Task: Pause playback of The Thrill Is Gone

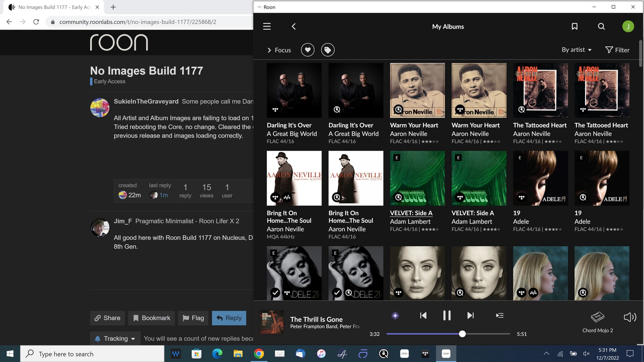Action: point(447,315)
